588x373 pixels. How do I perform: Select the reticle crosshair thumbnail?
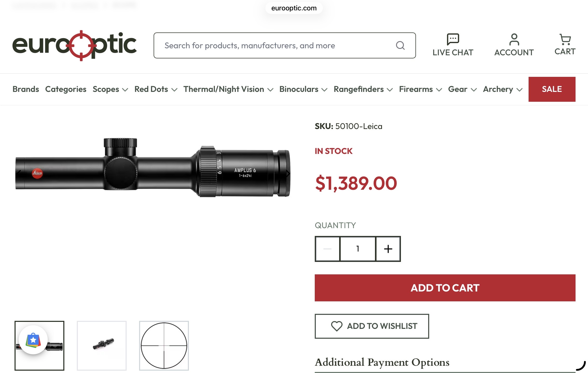164,346
